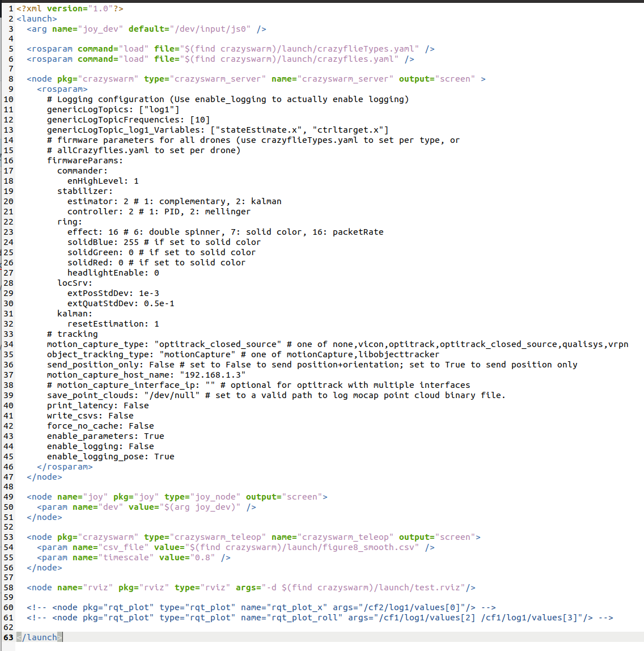Viewport: 644px width, 651px height.
Task: Click the closing </launch> tag
Action: tap(40, 637)
